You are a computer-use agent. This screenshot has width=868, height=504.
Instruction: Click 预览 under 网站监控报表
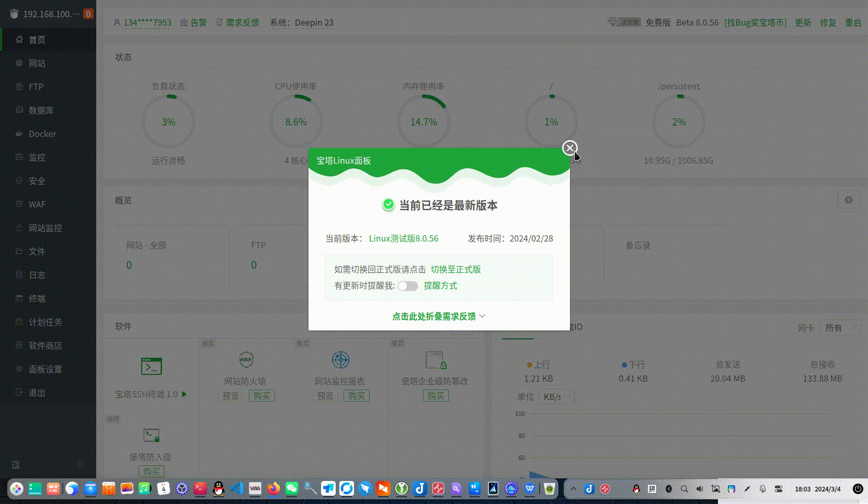click(325, 396)
